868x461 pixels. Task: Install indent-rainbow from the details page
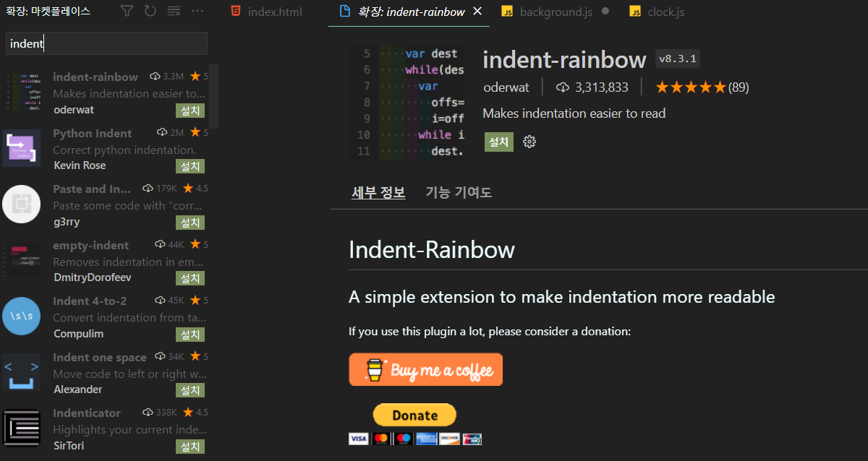click(x=498, y=142)
